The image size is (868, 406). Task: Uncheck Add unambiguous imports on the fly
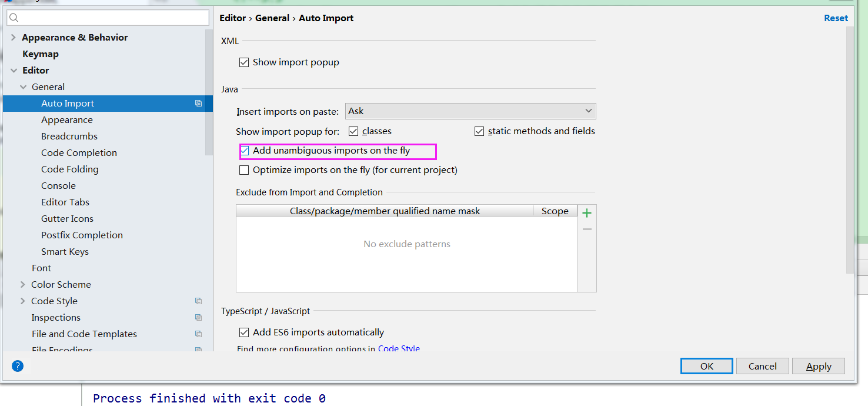[x=244, y=151]
